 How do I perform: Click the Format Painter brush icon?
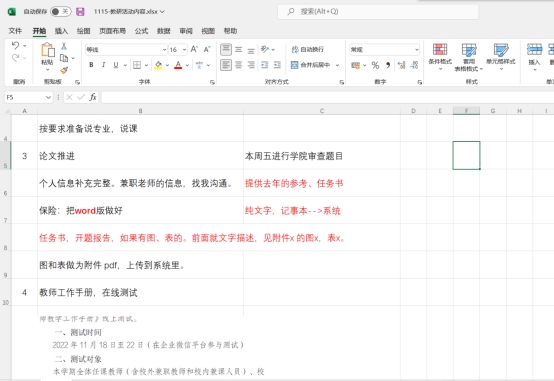point(64,70)
